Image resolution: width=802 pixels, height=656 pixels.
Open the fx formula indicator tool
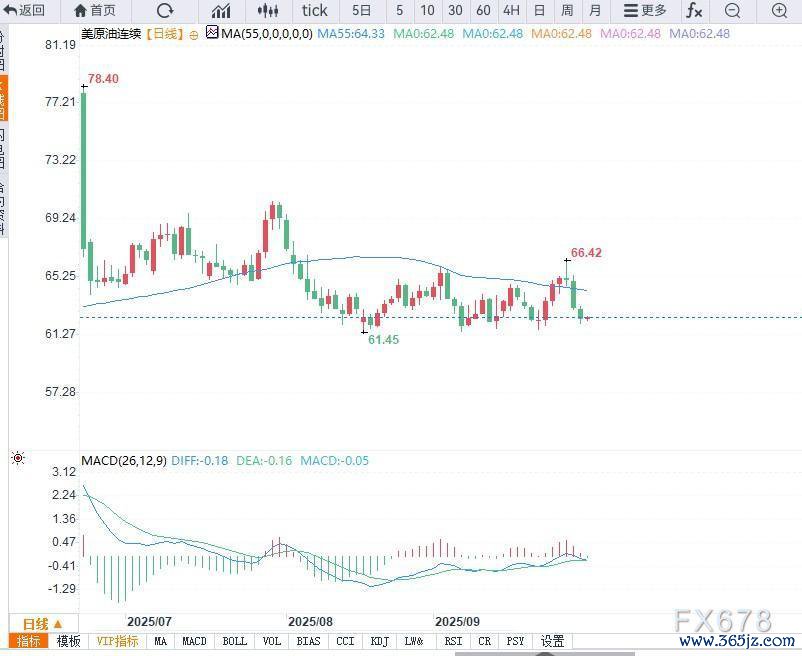(693, 11)
